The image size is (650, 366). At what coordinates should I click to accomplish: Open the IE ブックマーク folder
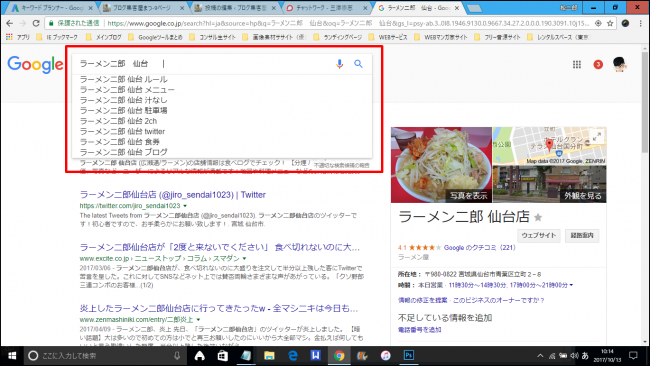pyautogui.click(x=57, y=37)
